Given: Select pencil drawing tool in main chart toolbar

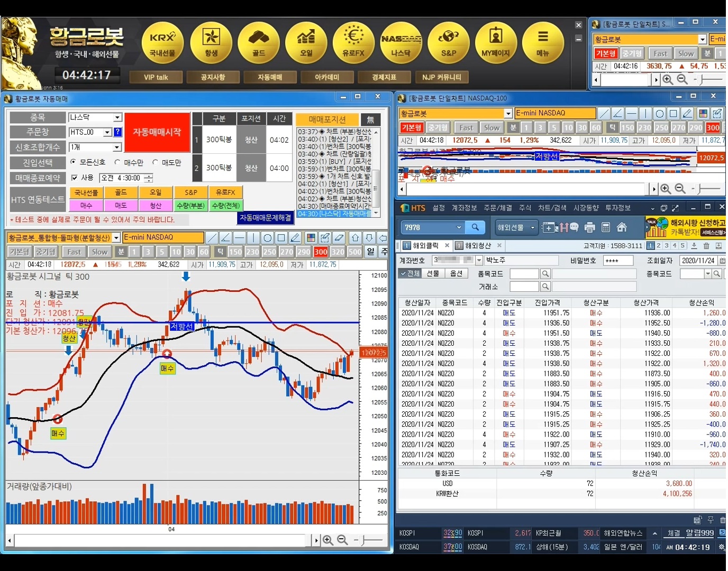Looking at the screenshot, I should pos(295,237).
